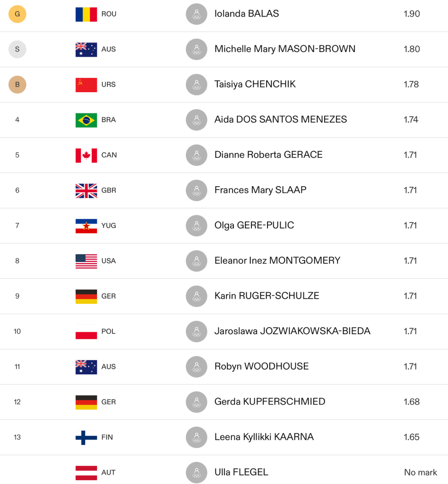Click the silver medal S badge
The height and width of the screenshot is (484, 448).
coord(17,49)
